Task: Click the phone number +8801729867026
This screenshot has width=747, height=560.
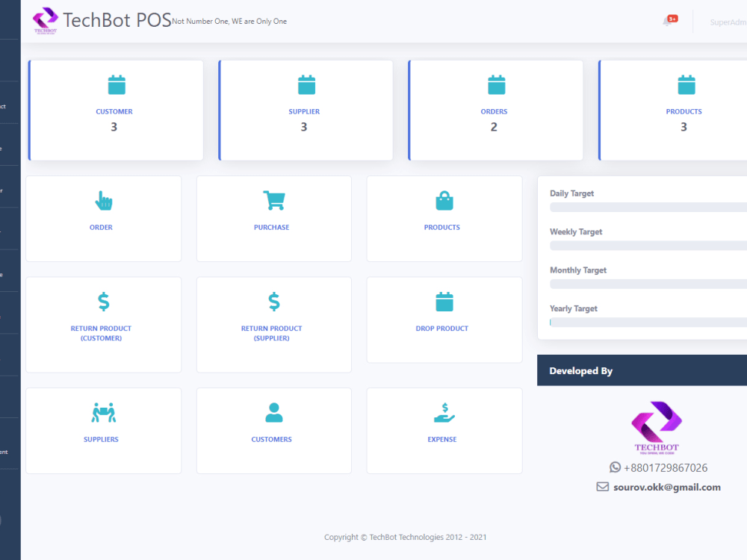Action: click(666, 467)
